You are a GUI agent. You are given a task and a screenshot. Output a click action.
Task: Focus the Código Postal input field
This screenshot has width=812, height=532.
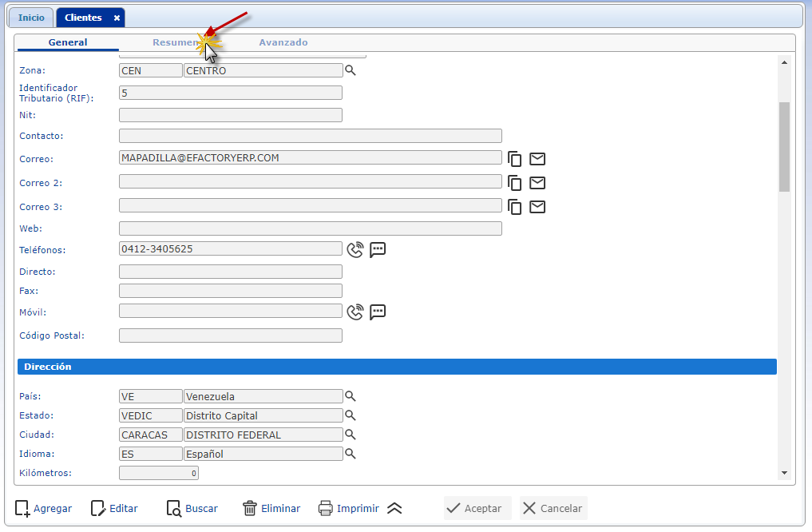[x=231, y=335]
